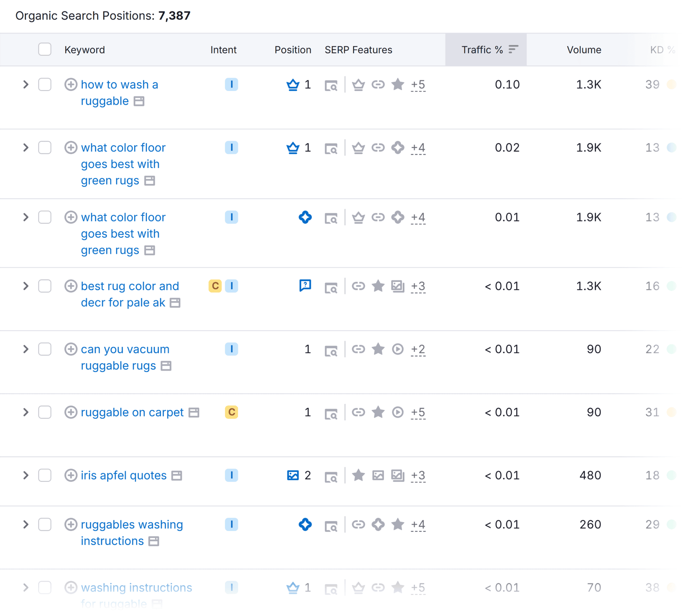Check the 'iris apfel quotes' row

[45, 475]
